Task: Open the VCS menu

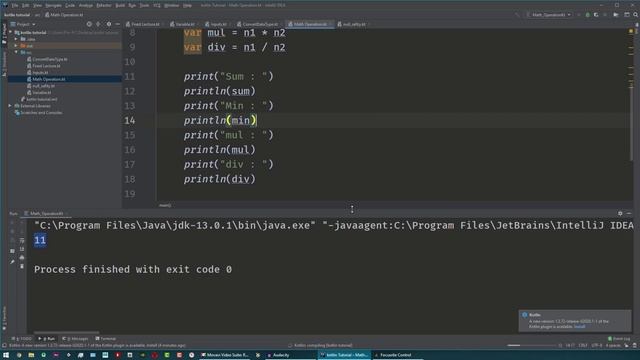Action: [x=157, y=5]
